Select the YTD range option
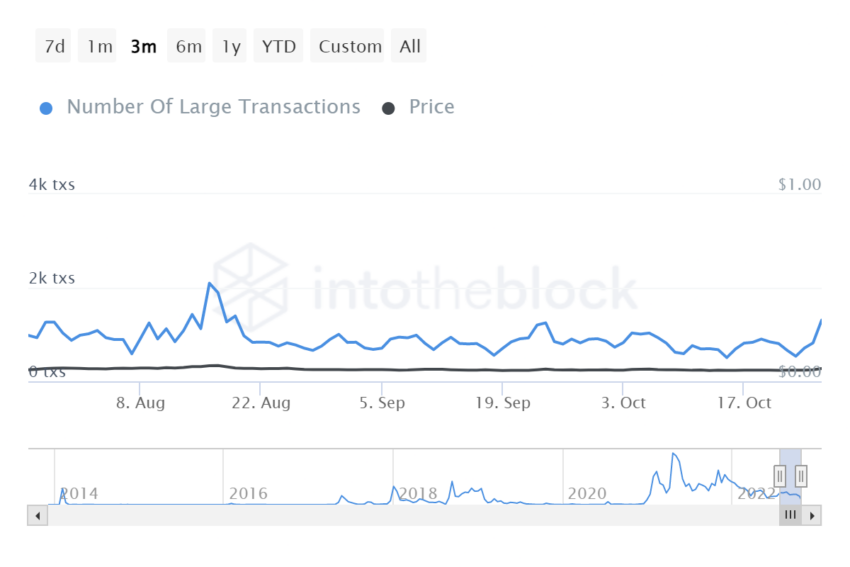 279,46
